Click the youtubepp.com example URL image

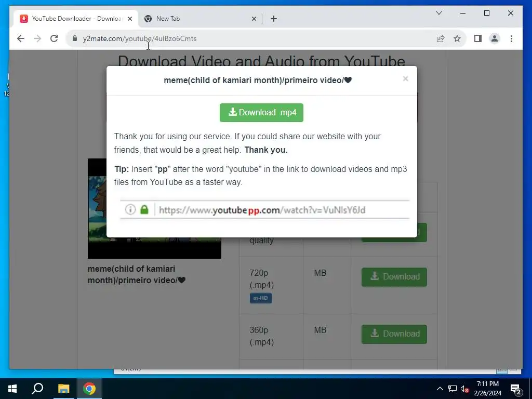[x=264, y=210]
